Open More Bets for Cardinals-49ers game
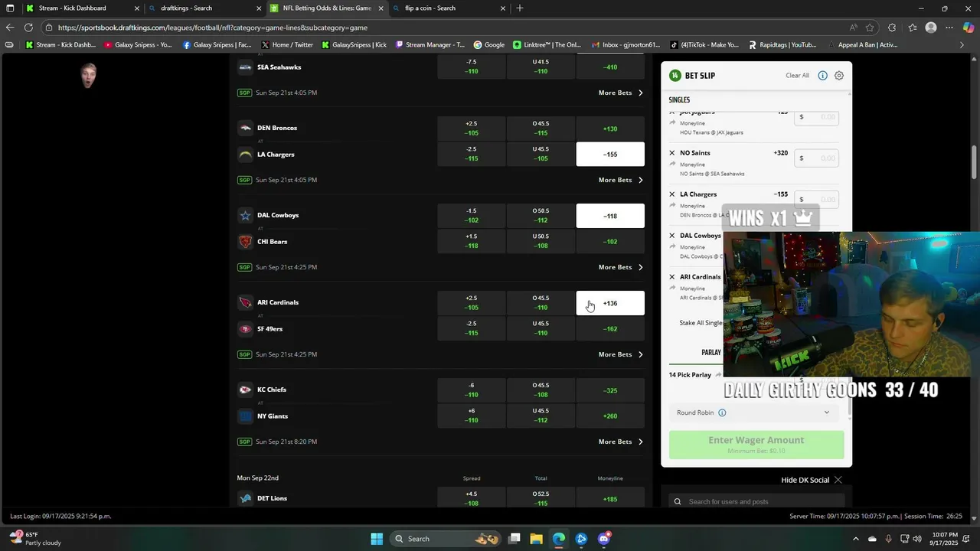This screenshot has width=980, height=551. (620, 354)
